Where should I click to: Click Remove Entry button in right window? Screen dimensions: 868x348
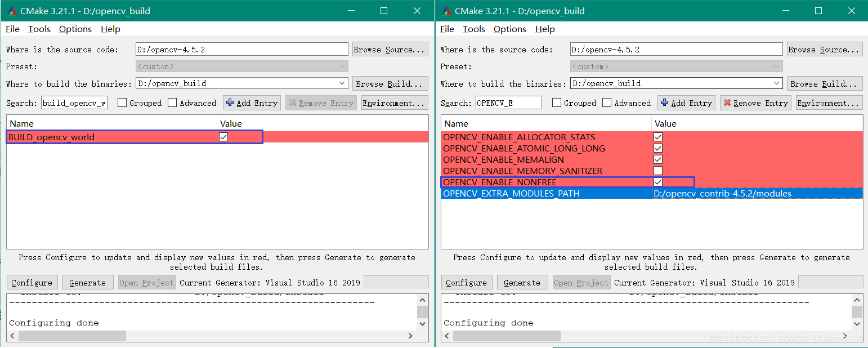(755, 103)
